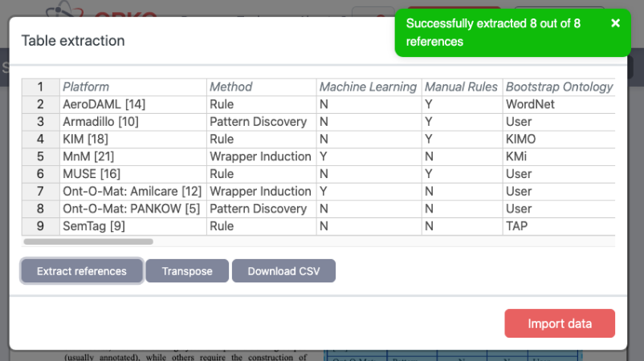Select the Armadillo [10] cell
The height and width of the screenshot is (361, 644).
coord(132,122)
